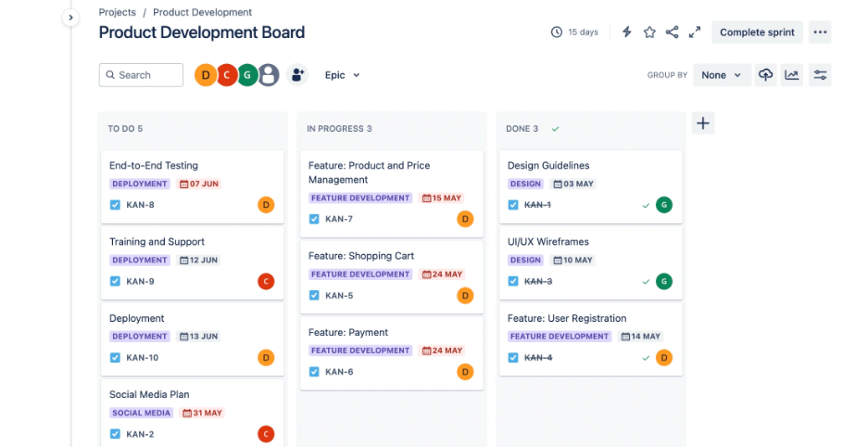Image resolution: width=868 pixels, height=447 pixels.
Task: Click the KAN-7 task checkbox icon
Action: [314, 219]
